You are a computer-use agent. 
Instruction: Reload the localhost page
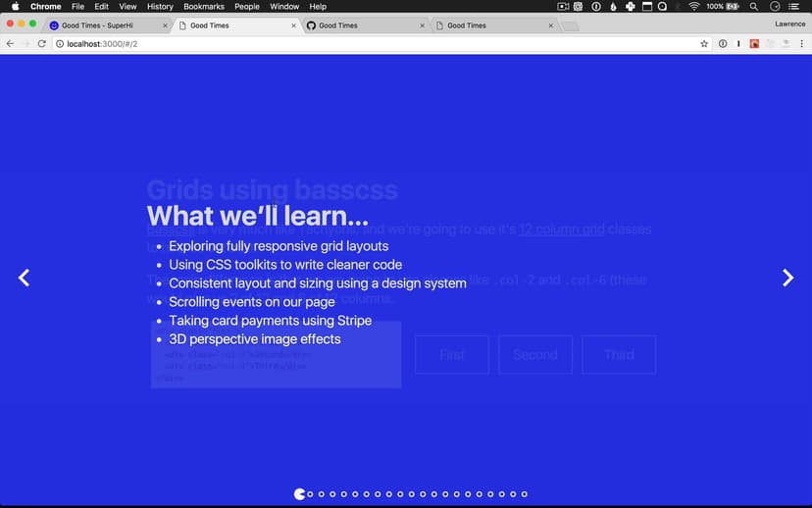pyautogui.click(x=42, y=44)
